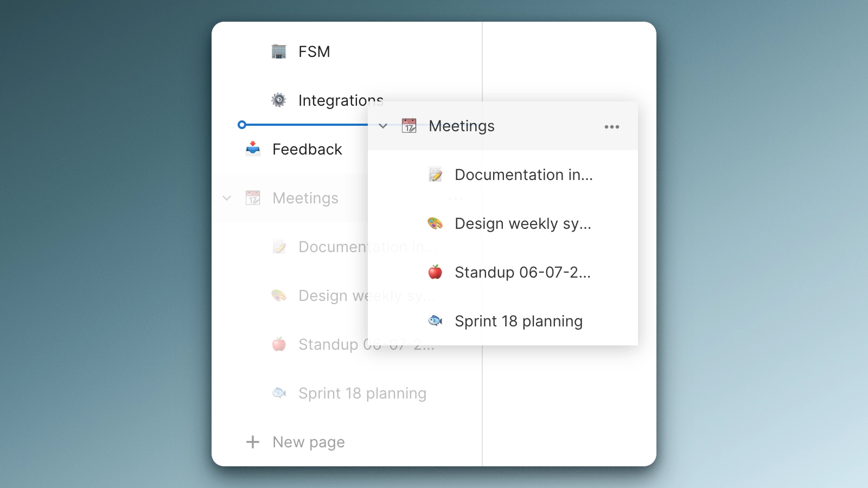Viewport: 868px width, 488px height.
Task: Click the New page button
Action: pos(308,442)
